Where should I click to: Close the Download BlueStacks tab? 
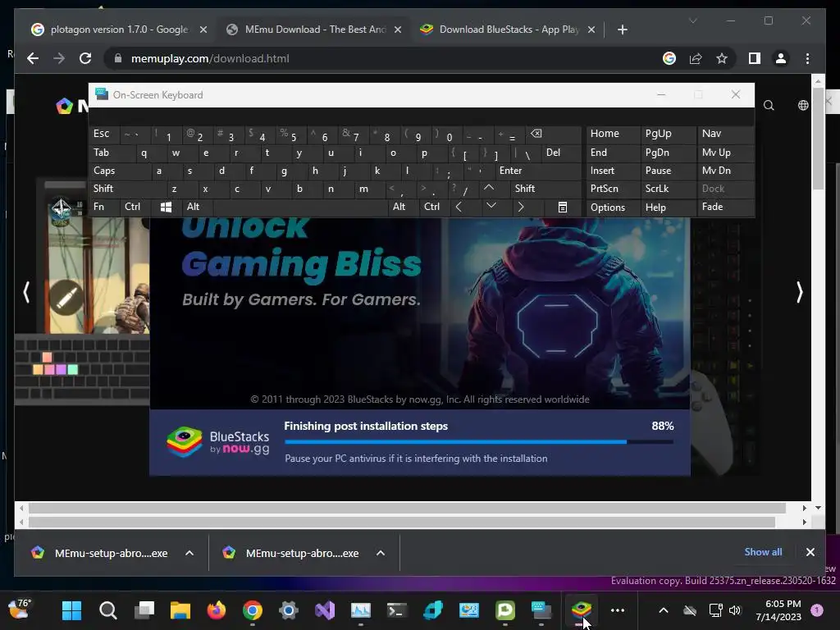point(591,30)
